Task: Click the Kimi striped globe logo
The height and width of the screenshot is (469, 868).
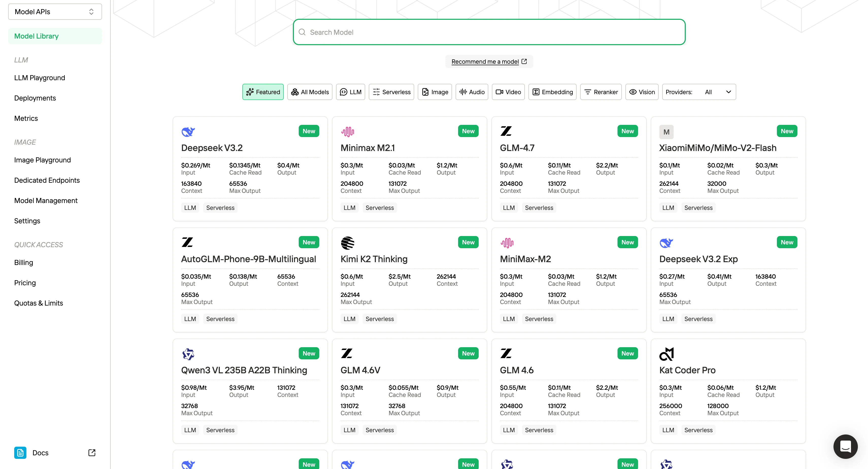Action: click(347, 243)
